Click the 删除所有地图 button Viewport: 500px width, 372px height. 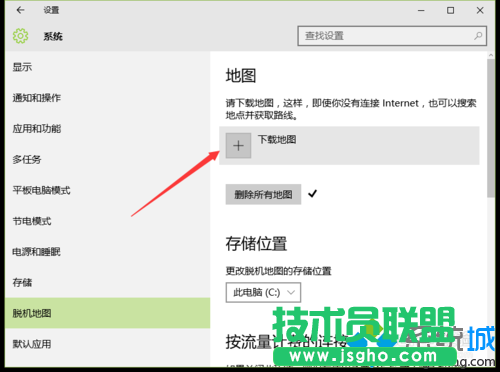pos(263,194)
